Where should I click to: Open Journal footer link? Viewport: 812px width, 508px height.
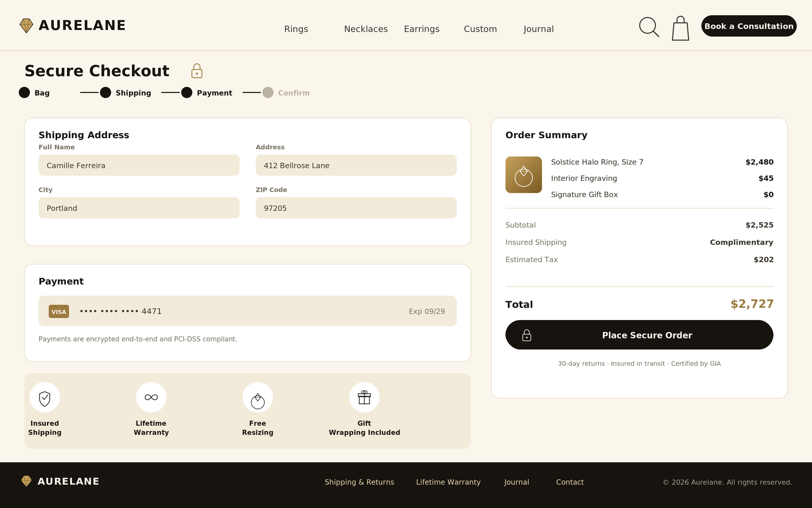[517, 482]
